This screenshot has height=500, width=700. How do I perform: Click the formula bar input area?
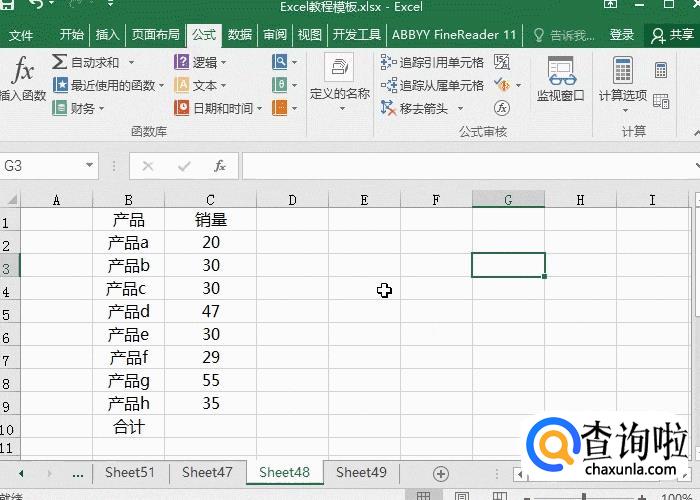(469, 166)
